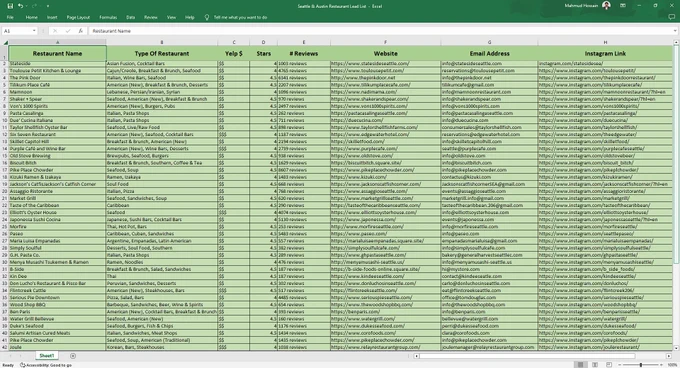Switch to Page Break Preview icon

(x=609, y=365)
